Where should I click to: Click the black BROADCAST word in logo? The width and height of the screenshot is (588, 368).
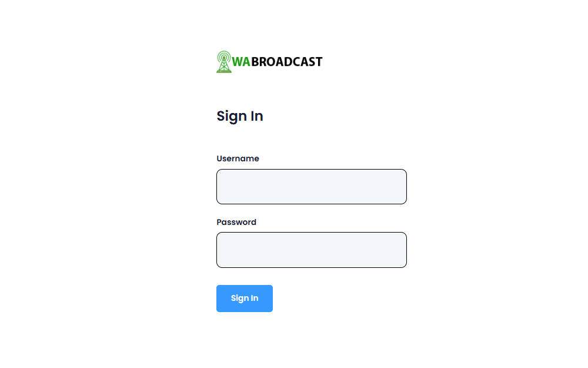point(286,62)
